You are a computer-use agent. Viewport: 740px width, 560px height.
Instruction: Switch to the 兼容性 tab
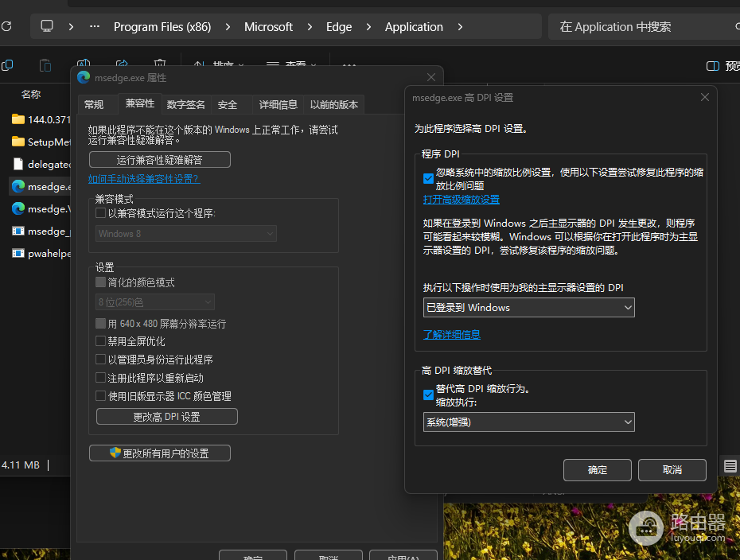[140, 103]
